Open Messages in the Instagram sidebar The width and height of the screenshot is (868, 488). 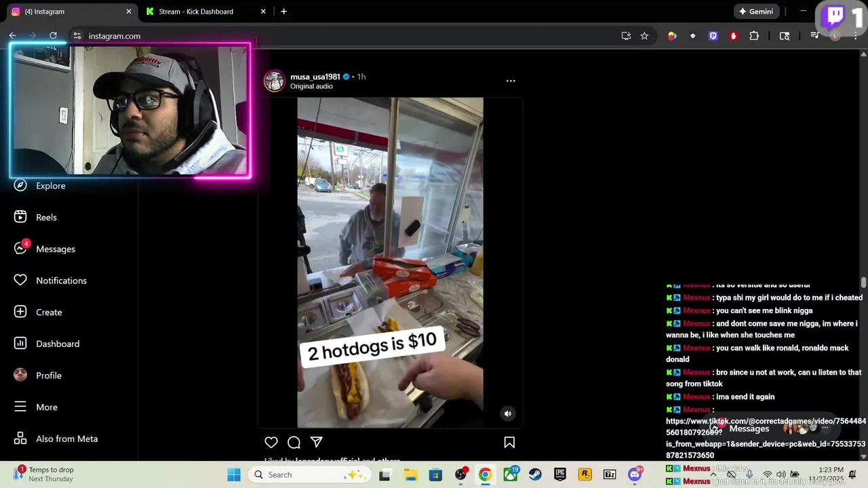point(45,249)
